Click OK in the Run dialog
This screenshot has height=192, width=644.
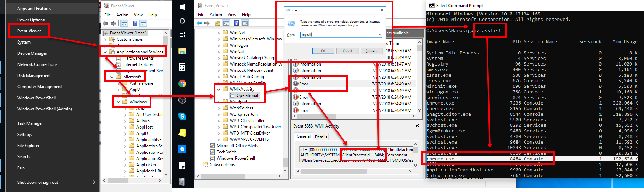(323, 51)
